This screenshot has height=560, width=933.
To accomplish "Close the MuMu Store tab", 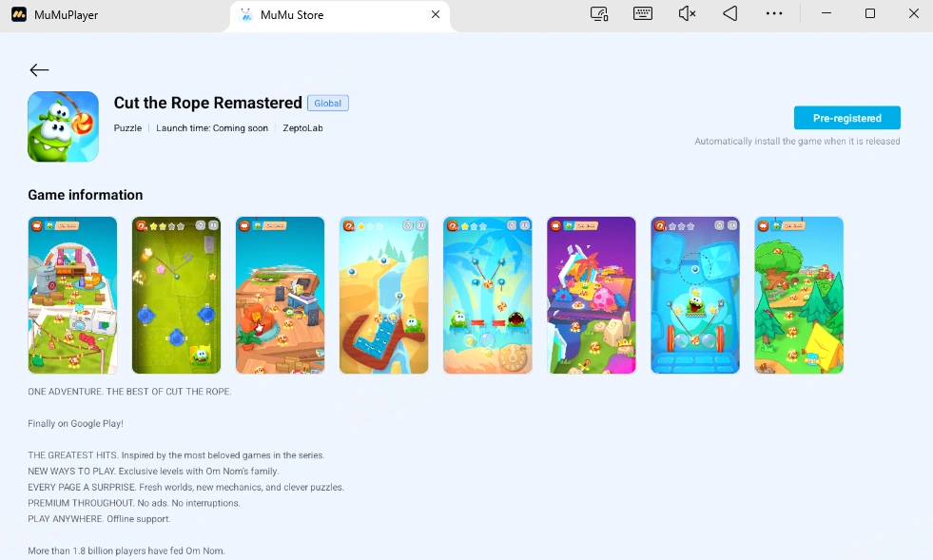I will [436, 14].
